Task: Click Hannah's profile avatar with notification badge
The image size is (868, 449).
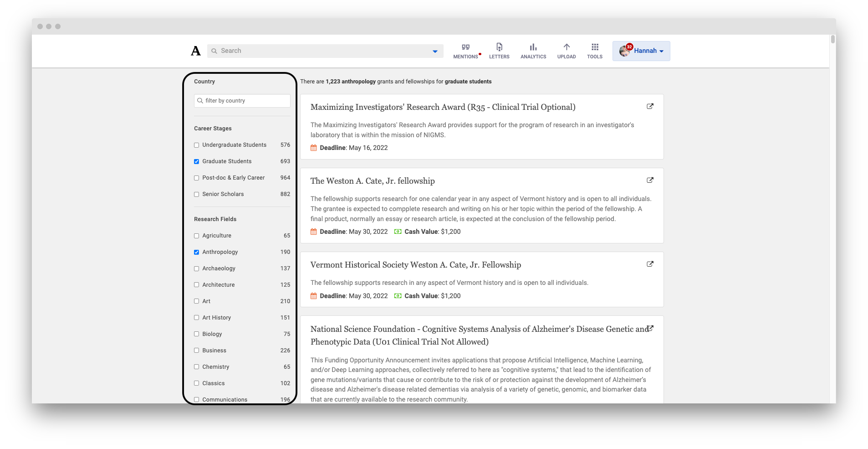Action: pyautogui.click(x=625, y=51)
